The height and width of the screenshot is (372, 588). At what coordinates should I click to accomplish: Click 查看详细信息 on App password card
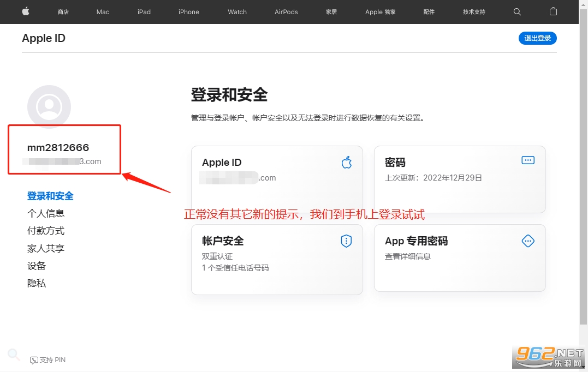[x=408, y=256]
